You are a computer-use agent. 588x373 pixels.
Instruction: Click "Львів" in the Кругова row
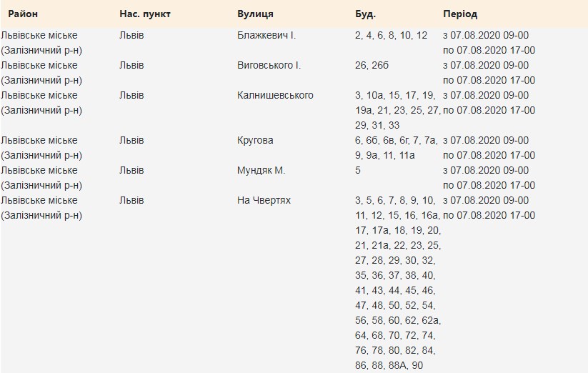[131, 140]
